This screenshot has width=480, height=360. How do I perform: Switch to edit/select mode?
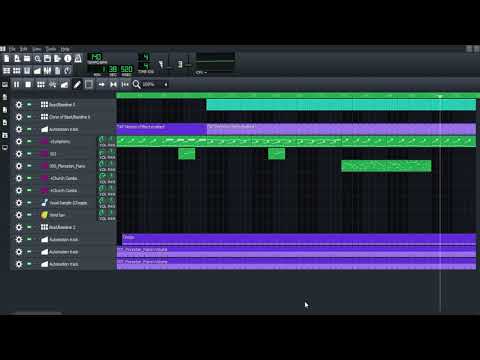pyautogui.click(x=89, y=85)
